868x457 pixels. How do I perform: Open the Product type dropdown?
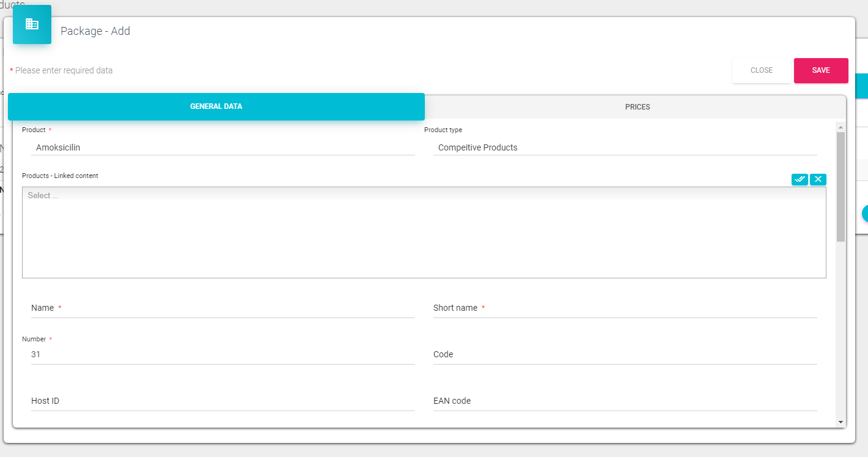tap(625, 147)
